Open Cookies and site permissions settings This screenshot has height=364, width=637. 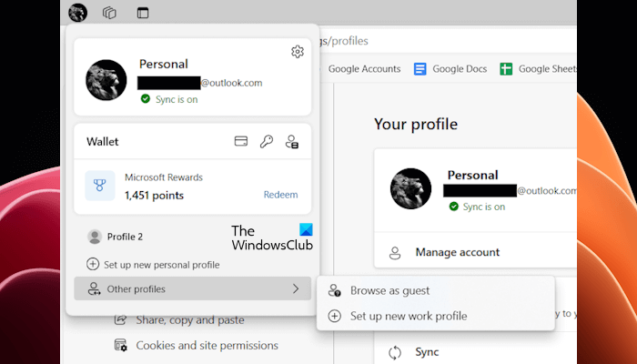click(x=207, y=345)
